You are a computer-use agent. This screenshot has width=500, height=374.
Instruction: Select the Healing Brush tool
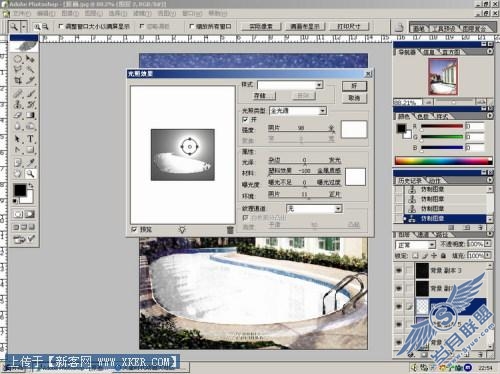[x=18, y=94]
